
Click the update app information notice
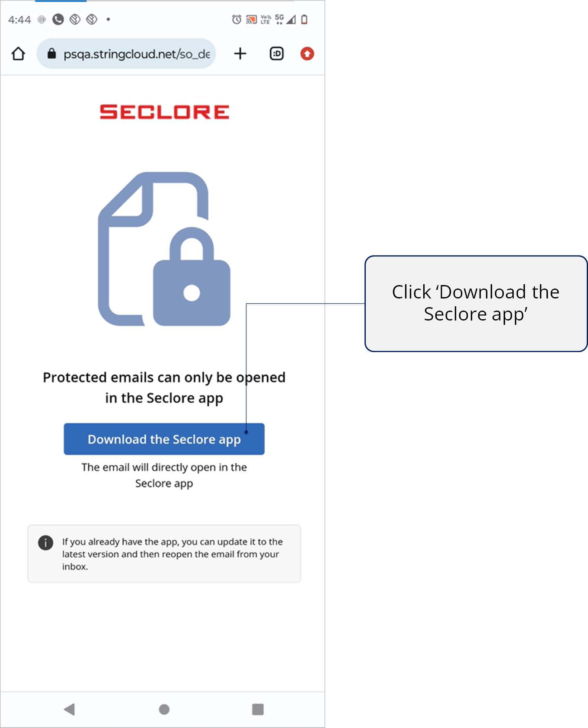[164, 554]
